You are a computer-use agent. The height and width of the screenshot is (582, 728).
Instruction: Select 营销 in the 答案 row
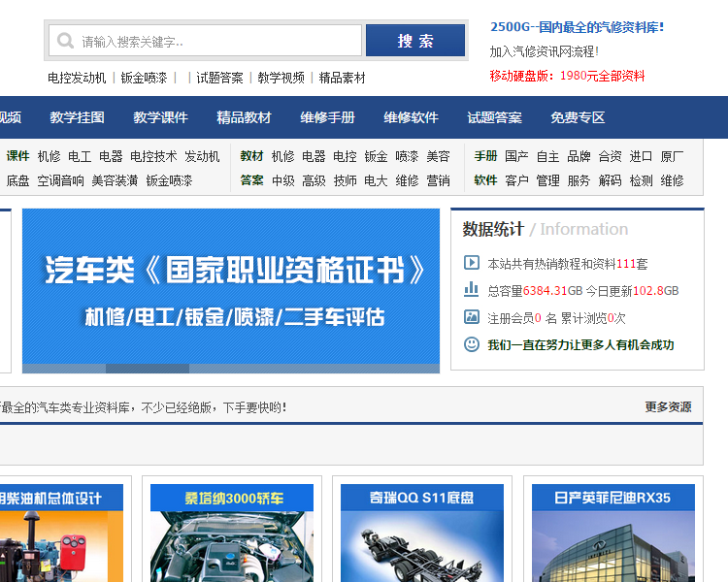439,180
